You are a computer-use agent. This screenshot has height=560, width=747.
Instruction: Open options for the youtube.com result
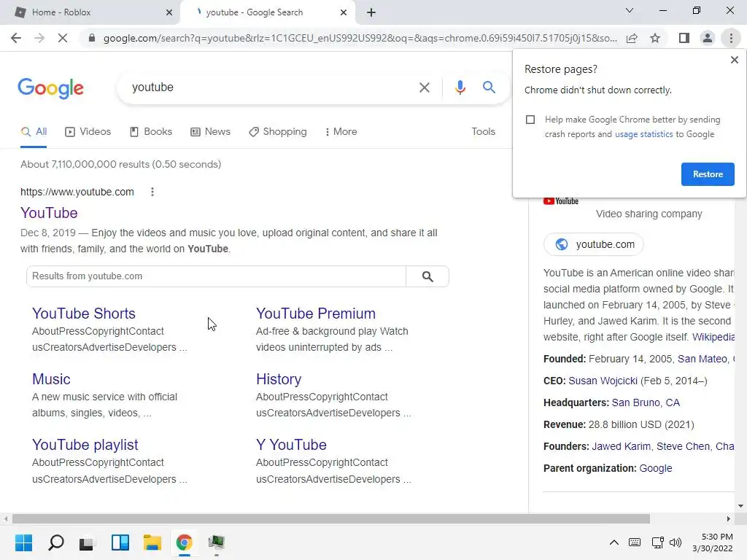(x=152, y=192)
